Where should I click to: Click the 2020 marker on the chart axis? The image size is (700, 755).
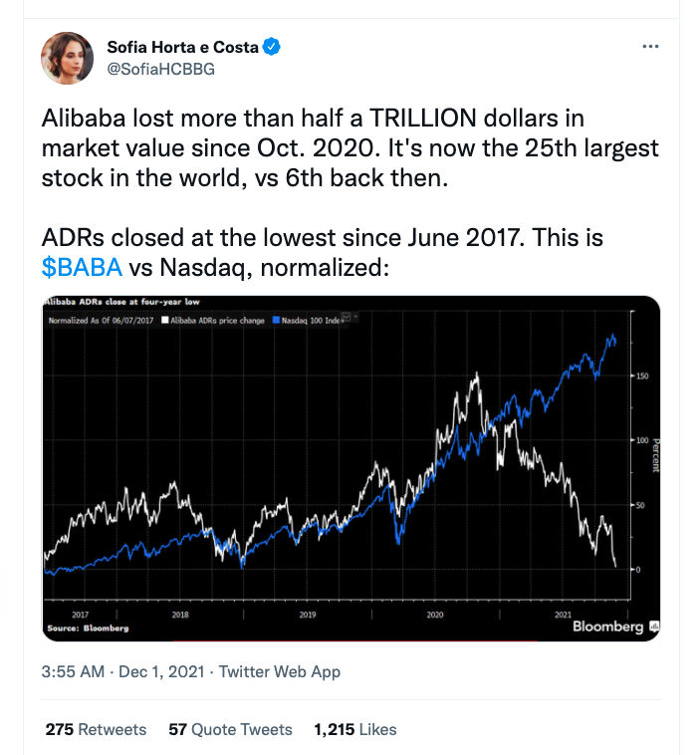click(434, 616)
